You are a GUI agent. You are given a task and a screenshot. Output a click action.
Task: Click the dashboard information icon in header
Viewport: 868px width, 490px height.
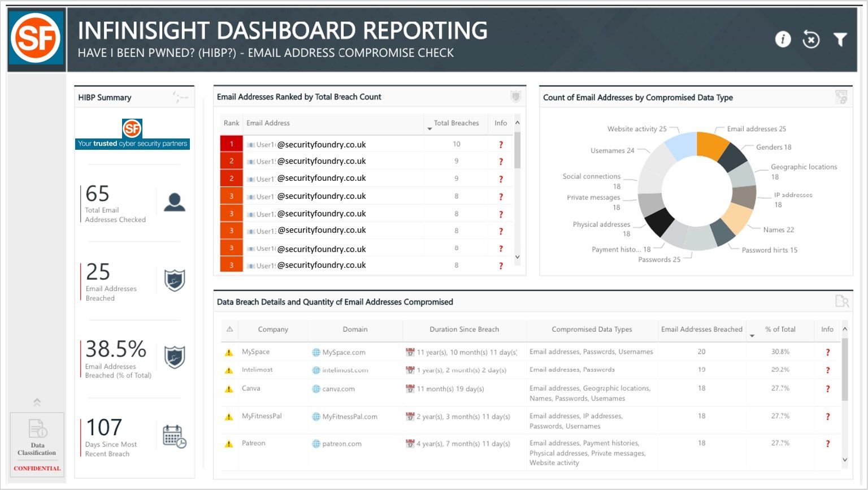[x=783, y=39]
